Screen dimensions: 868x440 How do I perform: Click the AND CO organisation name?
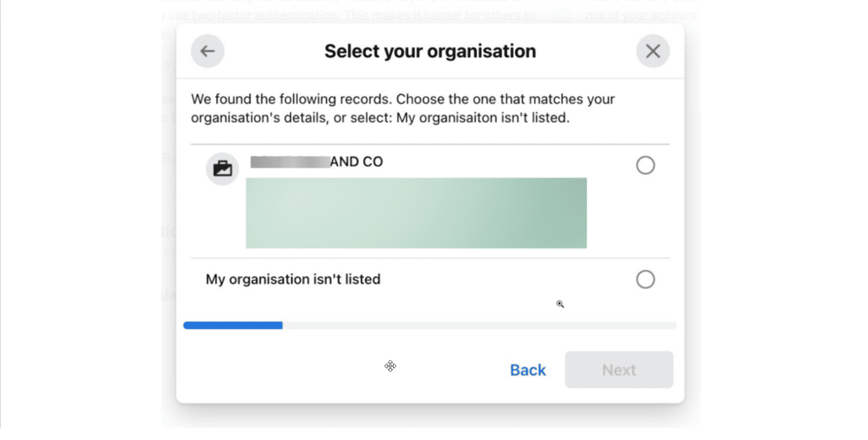[x=356, y=162]
